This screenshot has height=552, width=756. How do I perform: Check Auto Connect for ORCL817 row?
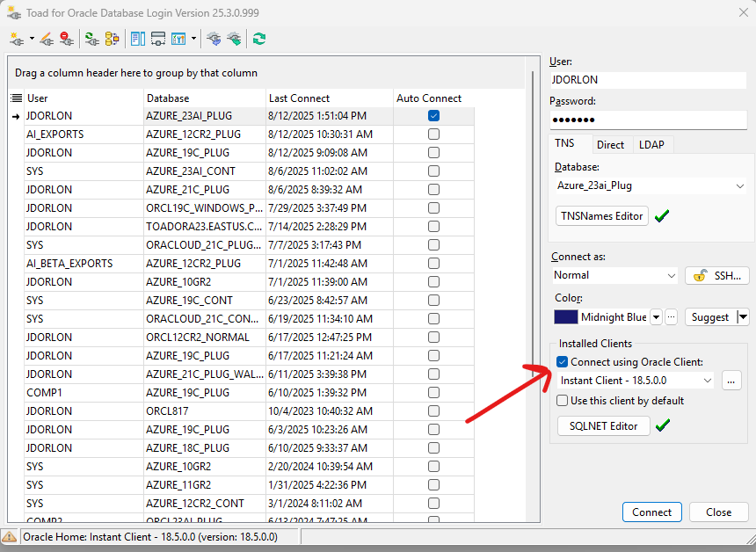(x=433, y=410)
